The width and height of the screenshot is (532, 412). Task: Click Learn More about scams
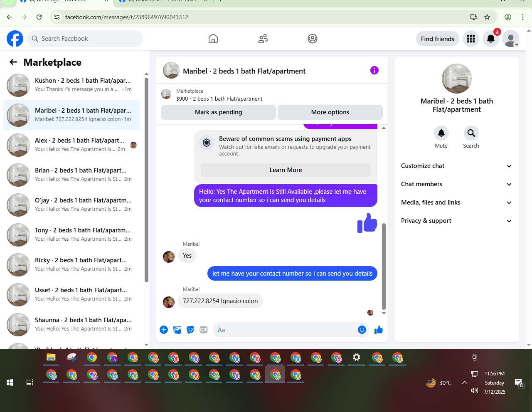(x=286, y=170)
